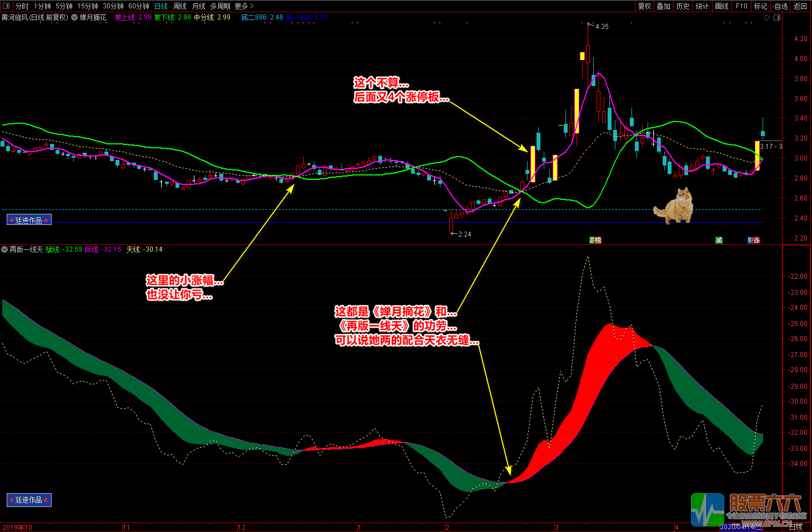Click the panel toggle icon at top-left
Image resolution: width=812 pixels, height=532 pixels.
point(6,6)
